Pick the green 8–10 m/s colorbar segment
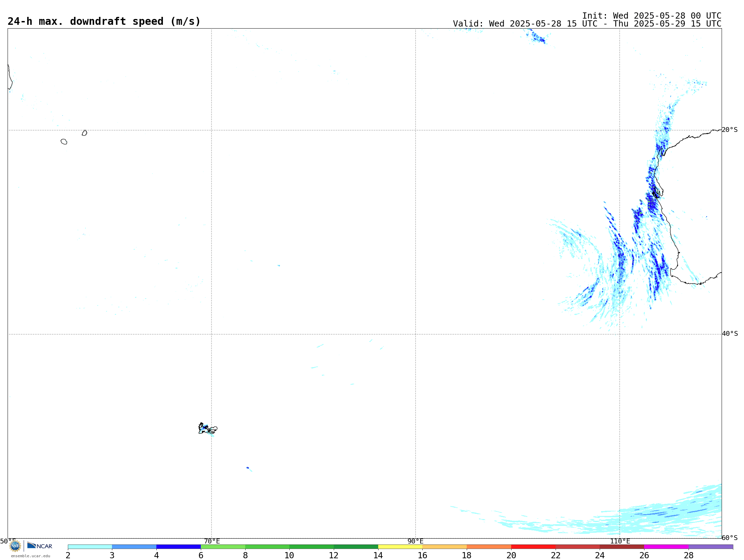The image size is (744, 560). point(267,547)
